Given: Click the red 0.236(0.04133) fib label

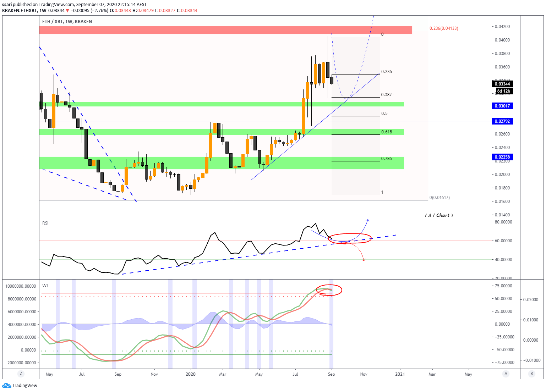Looking at the screenshot, I should [x=444, y=28].
